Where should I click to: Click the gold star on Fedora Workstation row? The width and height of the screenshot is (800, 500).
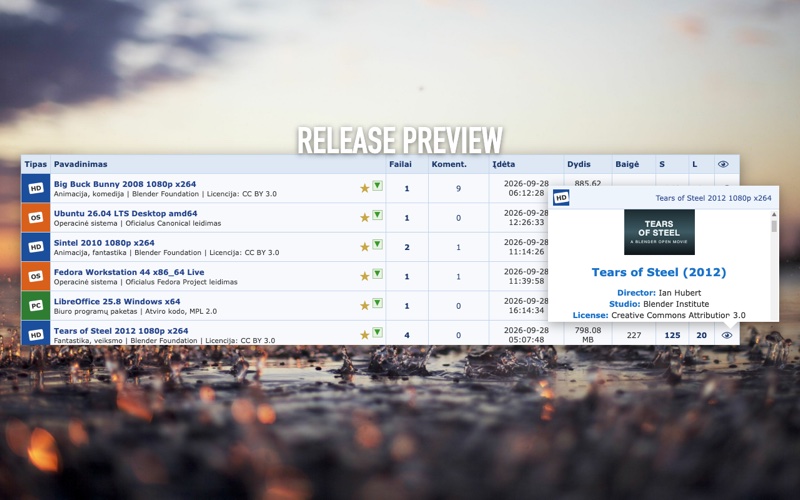[x=365, y=276]
